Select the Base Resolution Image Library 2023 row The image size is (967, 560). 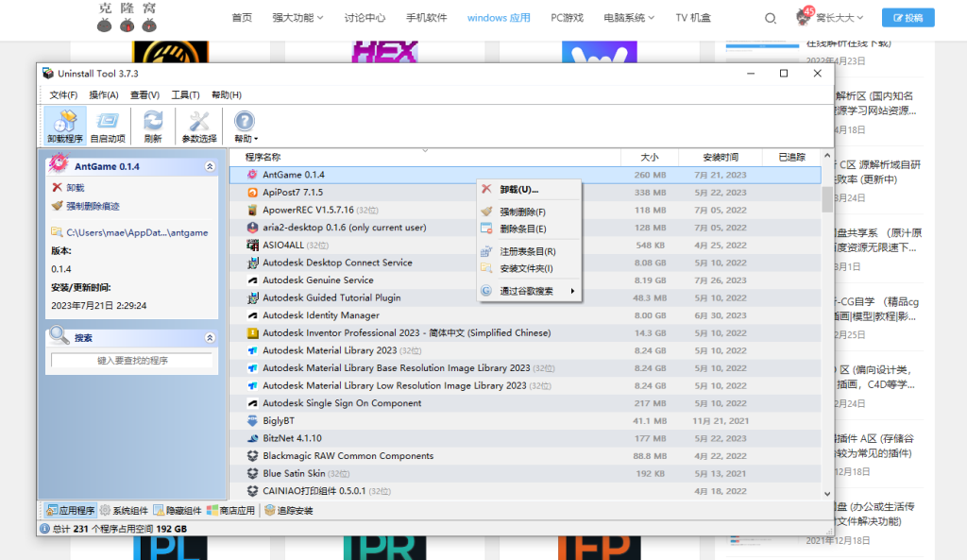(x=525, y=368)
